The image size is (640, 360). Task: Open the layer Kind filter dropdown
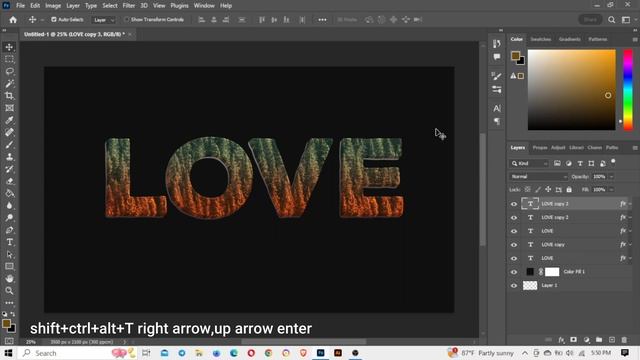[529, 163]
